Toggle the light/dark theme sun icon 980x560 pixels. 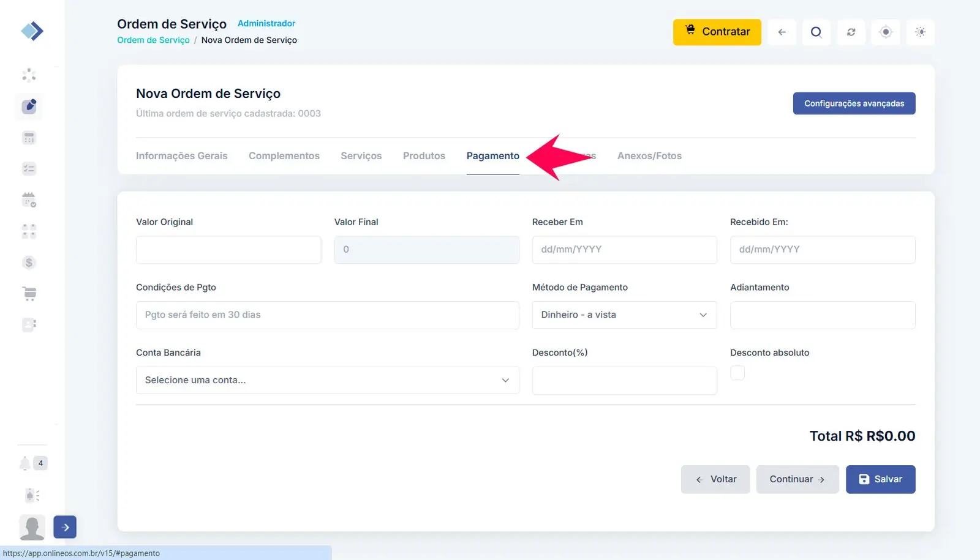click(x=920, y=32)
